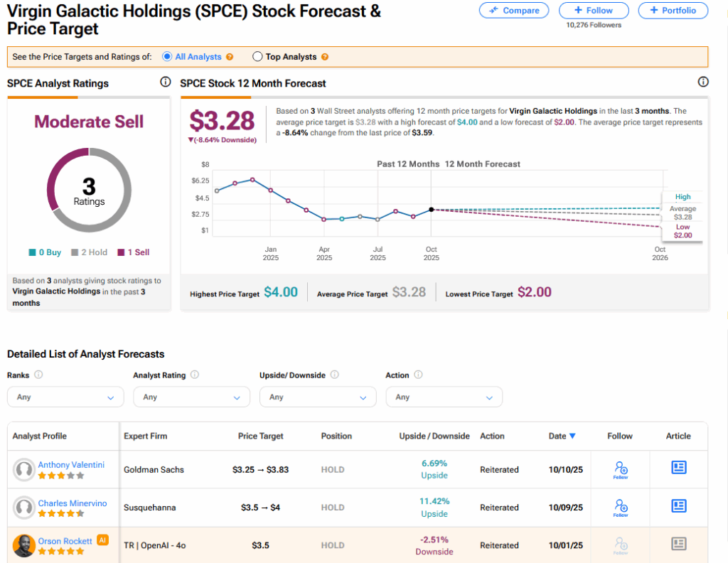Viewport: 728px width, 563px height.
Task: Select the Top Analysts radio button
Action: 257,57
